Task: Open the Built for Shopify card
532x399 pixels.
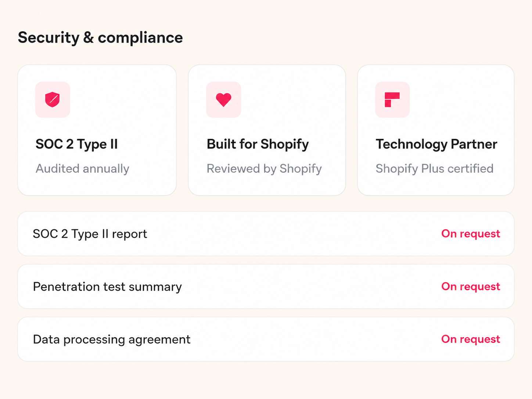Action: click(267, 130)
